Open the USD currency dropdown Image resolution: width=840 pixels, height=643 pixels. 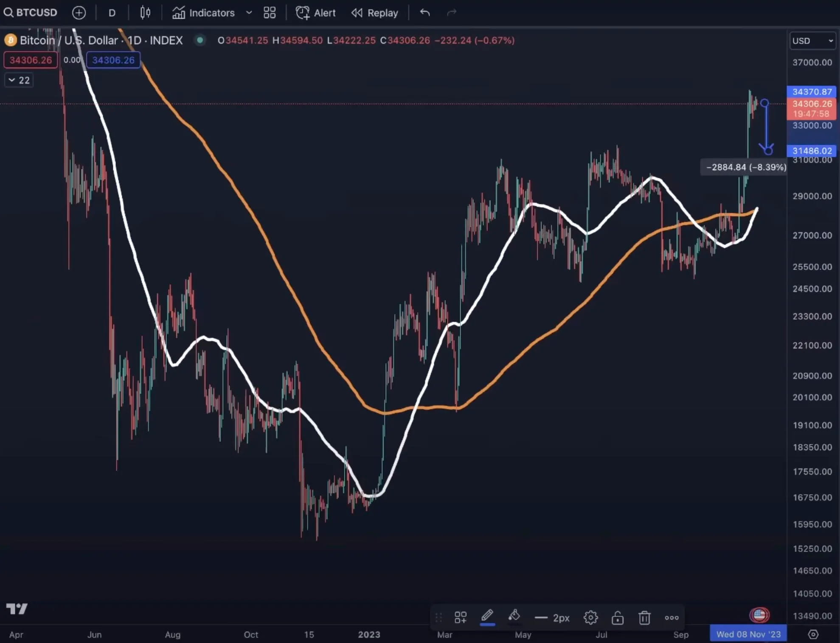click(812, 41)
